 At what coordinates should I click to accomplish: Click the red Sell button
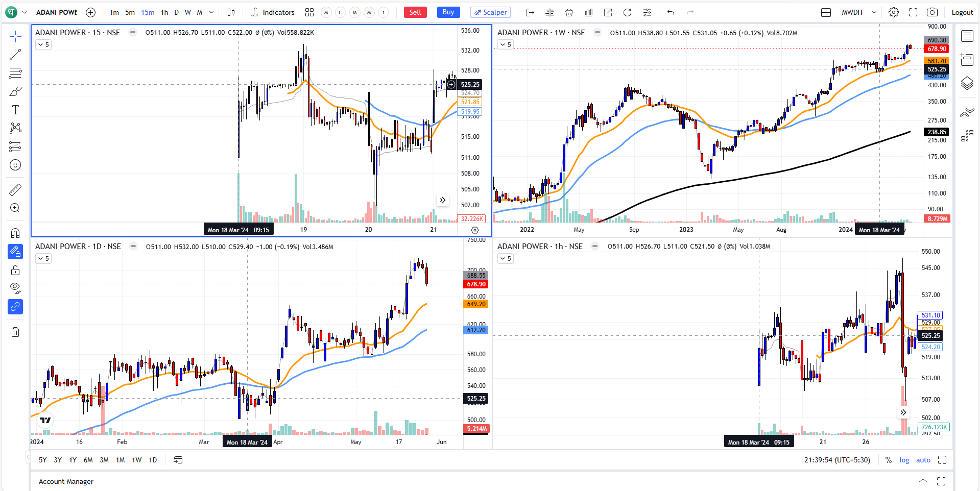pyautogui.click(x=415, y=12)
